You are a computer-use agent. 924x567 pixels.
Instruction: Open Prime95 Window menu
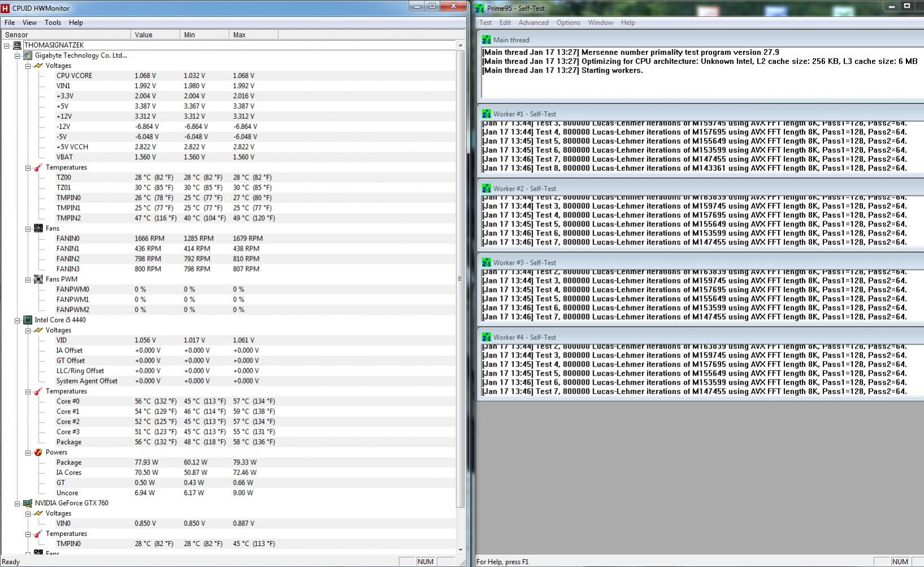pos(601,23)
